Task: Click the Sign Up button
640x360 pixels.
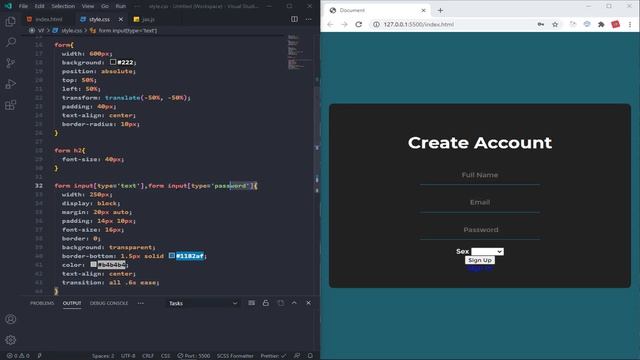Action: click(480, 260)
